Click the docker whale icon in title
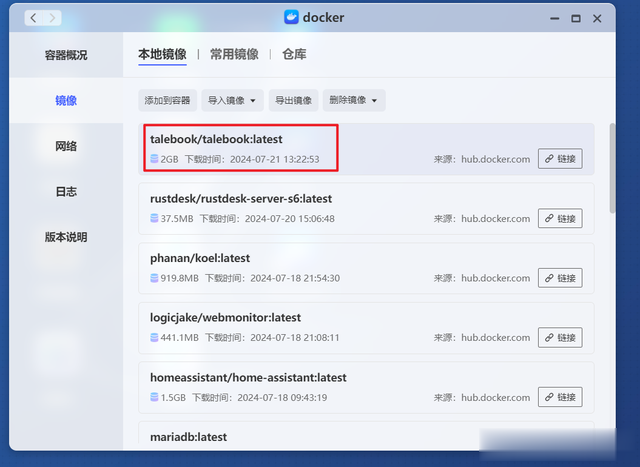Screen dimensions: 640x467 [x=291, y=17]
